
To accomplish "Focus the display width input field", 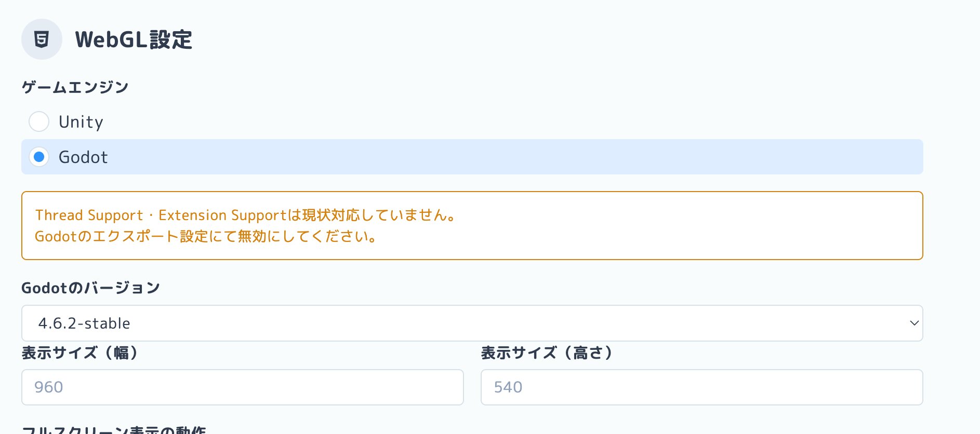I will (242, 387).
